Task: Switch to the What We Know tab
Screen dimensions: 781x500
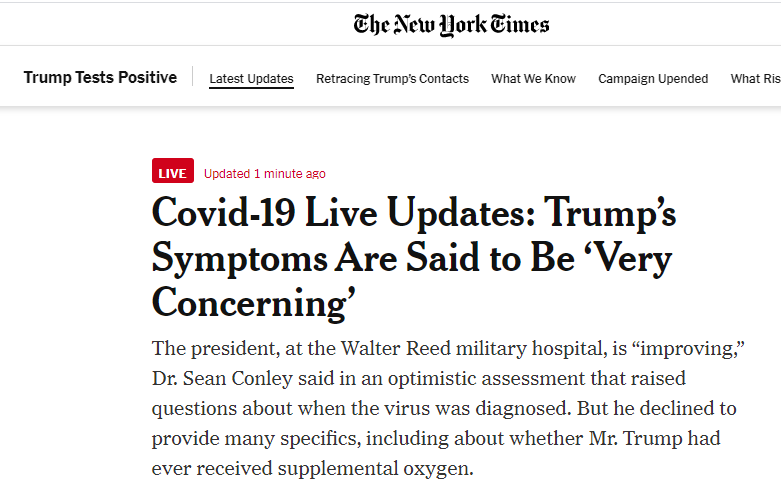Action: coord(533,79)
